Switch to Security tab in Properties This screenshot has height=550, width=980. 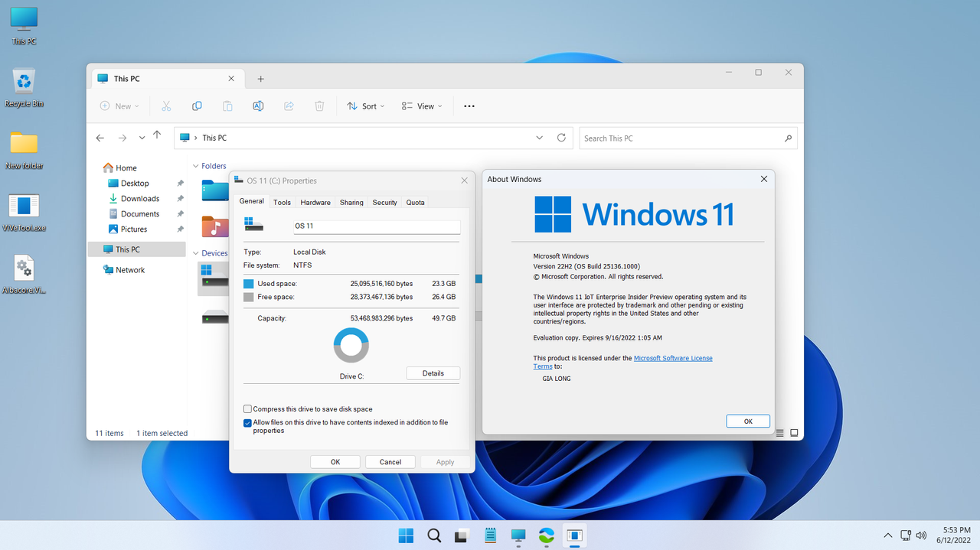pyautogui.click(x=384, y=202)
